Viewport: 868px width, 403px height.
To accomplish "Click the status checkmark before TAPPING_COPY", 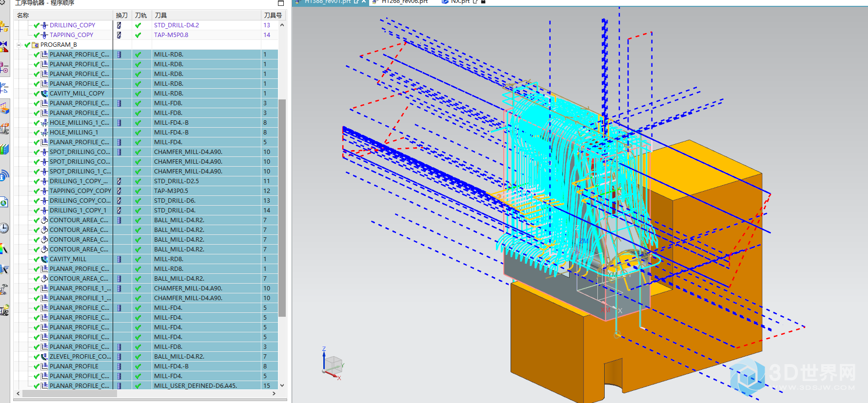I will click(x=37, y=35).
